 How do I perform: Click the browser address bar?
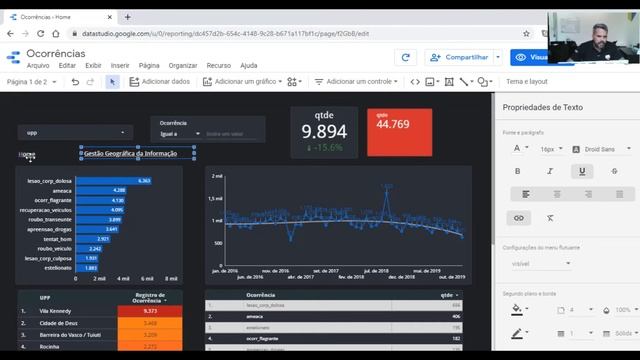tap(294, 34)
